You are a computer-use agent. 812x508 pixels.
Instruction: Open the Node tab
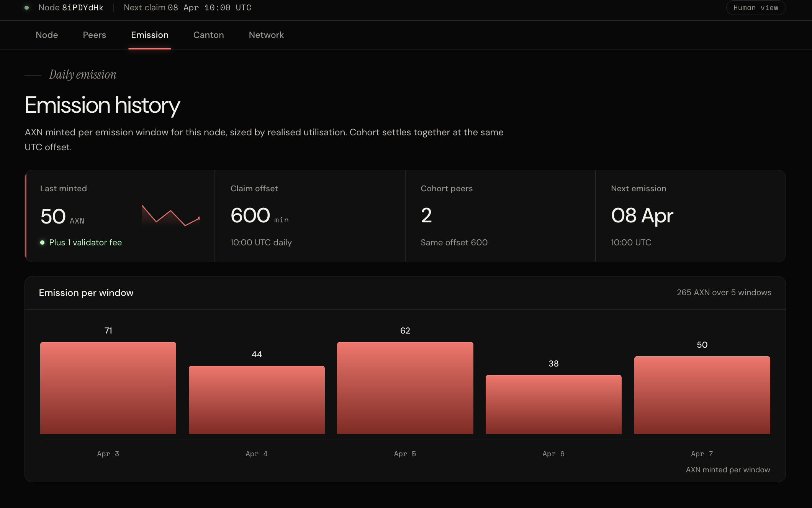coord(47,35)
